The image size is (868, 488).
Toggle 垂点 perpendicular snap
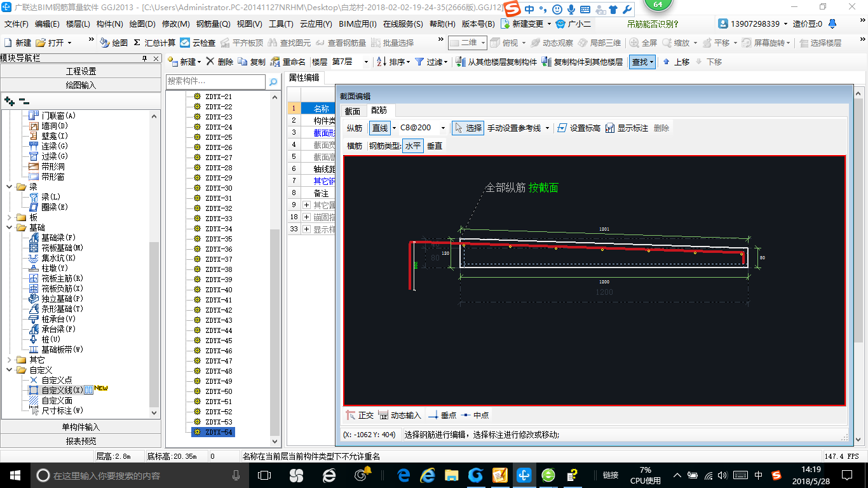point(442,415)
